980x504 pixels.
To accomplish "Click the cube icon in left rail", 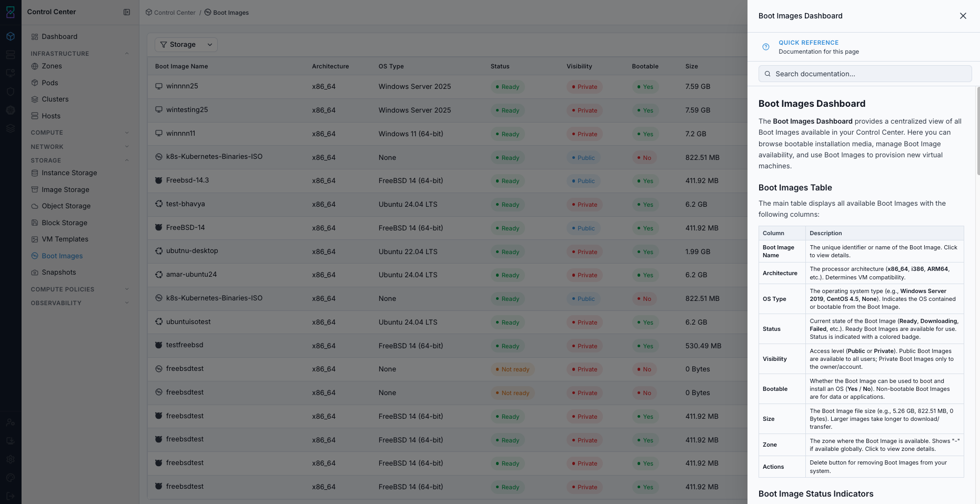I will click(x=11, y=36).
